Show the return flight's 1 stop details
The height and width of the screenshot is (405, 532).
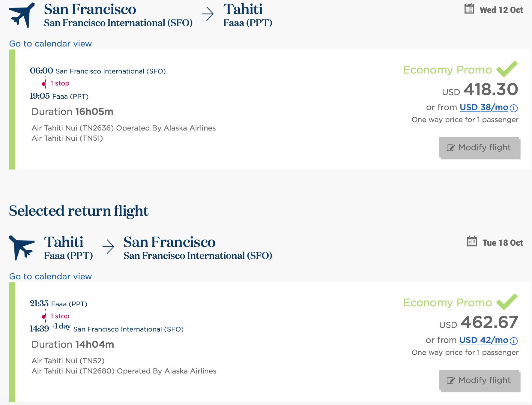click(x=60, y=316)
